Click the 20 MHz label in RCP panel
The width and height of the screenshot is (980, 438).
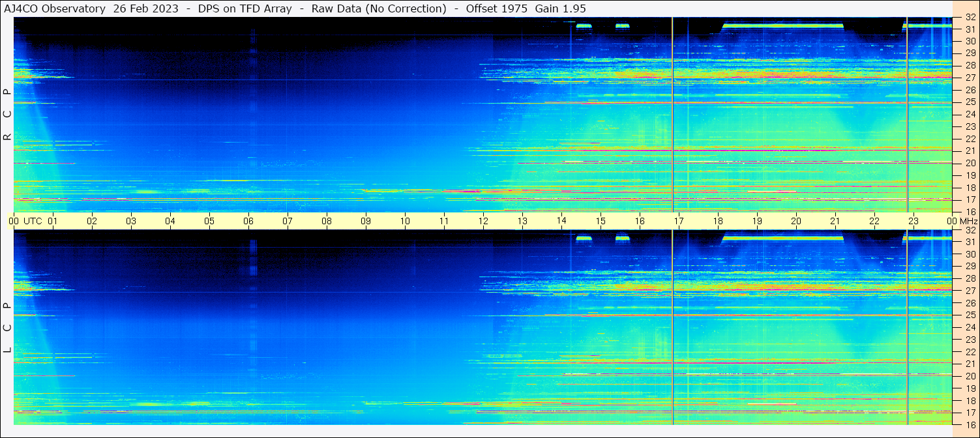click(x=970, y=163)
